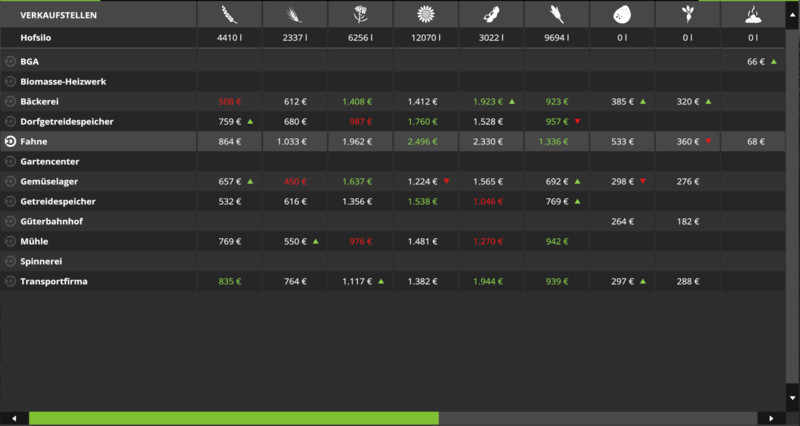Toggle the map marker for Fahne
Screen dimensions: 800x426
(10, 142)
